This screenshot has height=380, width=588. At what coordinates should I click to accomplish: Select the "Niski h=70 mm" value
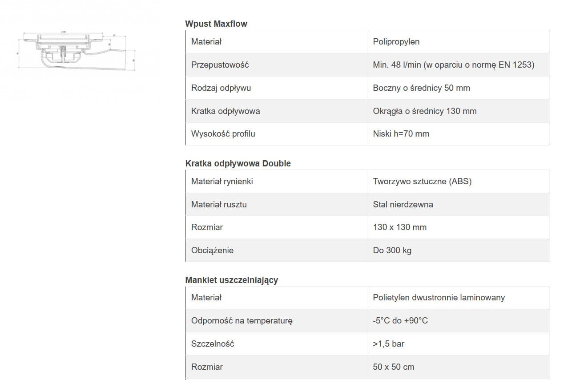tap(401, 134)
